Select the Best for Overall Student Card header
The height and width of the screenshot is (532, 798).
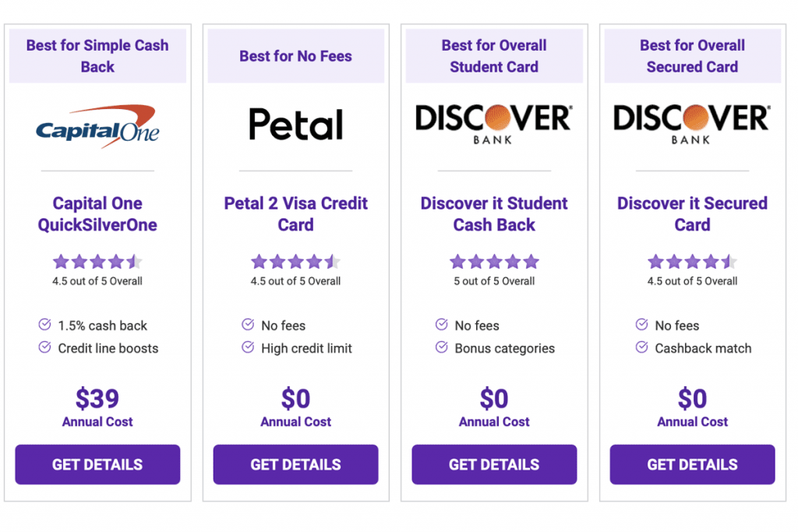494,56
